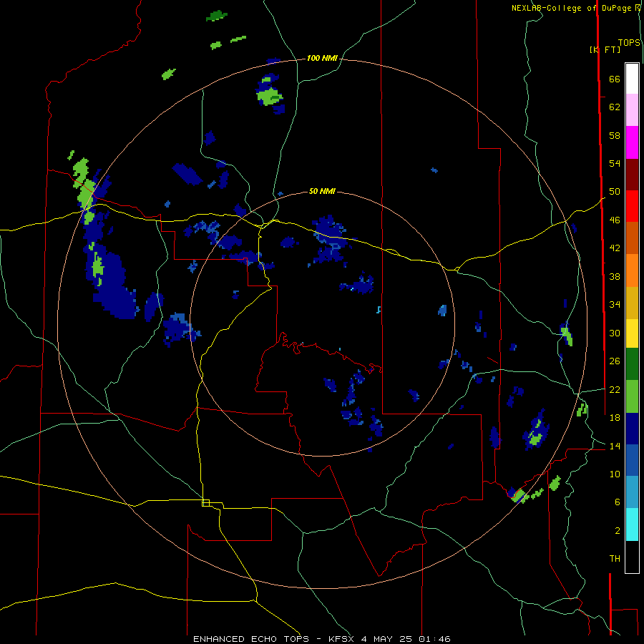Click the 22 value on legend scale
Screen dimensions: 644x644
(615, 389)
